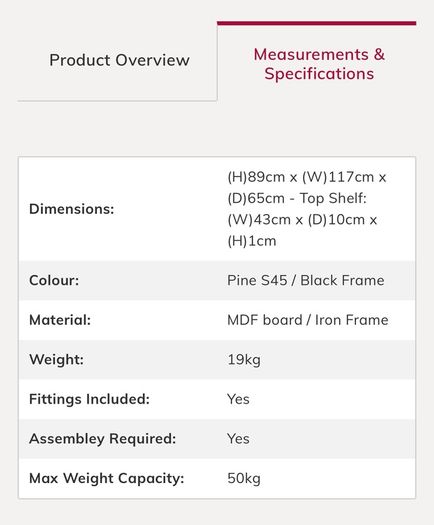Click the Assembley Required label

click(102, 439)
